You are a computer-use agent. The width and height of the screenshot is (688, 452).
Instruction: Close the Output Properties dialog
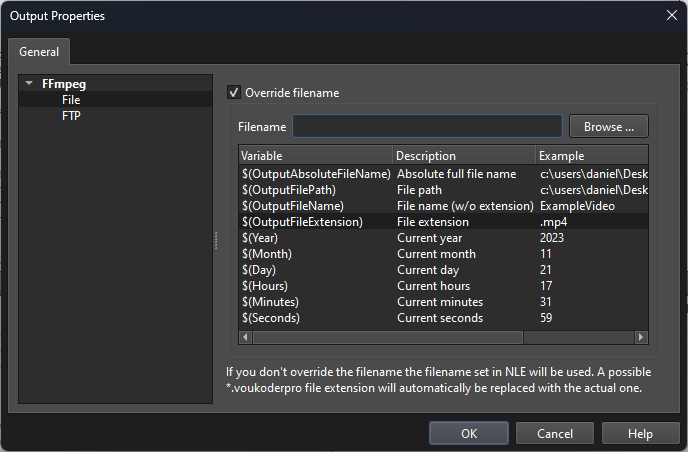click(x=669, y=15)
